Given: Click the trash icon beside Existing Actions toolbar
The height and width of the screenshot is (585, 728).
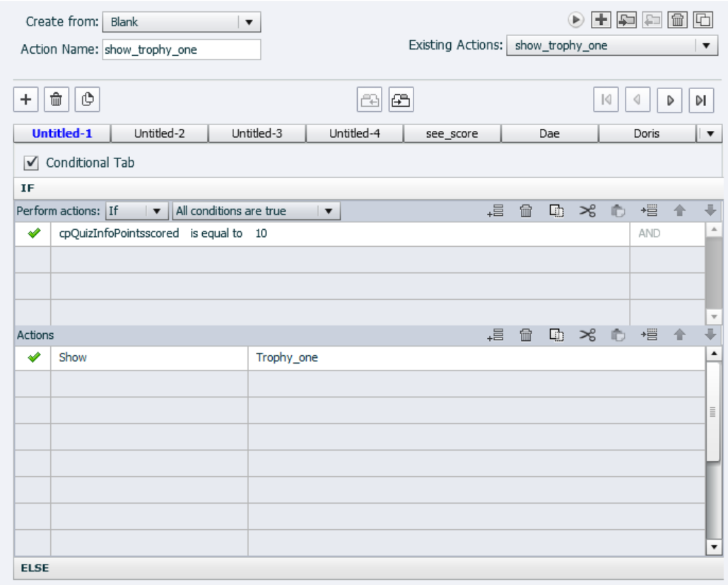Looking at the screenshot, I should point(677,20).
